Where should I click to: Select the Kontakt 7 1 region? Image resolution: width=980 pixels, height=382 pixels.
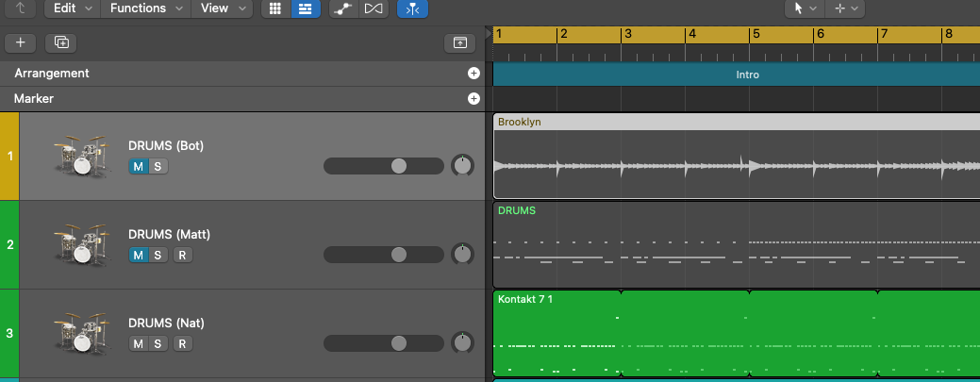(737, 333)
